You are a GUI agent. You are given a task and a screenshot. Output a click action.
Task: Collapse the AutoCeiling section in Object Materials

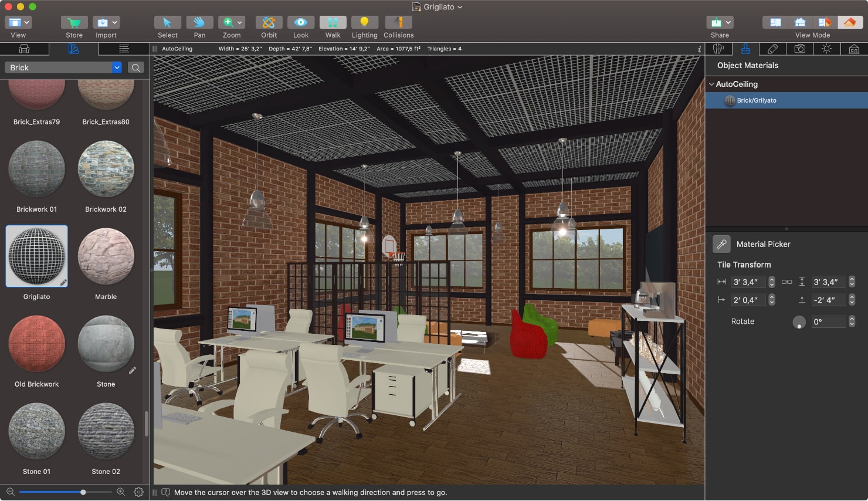tap(711, 84)
